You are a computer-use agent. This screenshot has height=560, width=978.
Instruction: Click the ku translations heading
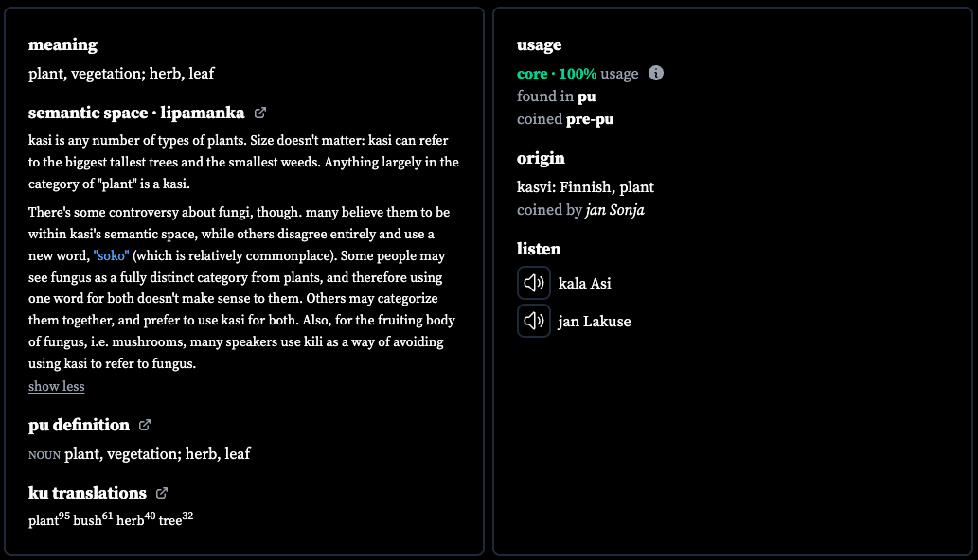pyautogui.click(x=87, y=493)
